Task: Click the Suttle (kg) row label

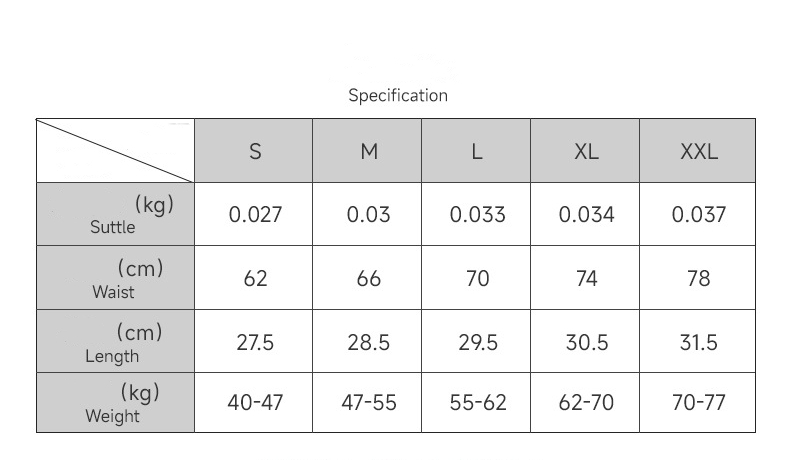Action: pos(116,215)
